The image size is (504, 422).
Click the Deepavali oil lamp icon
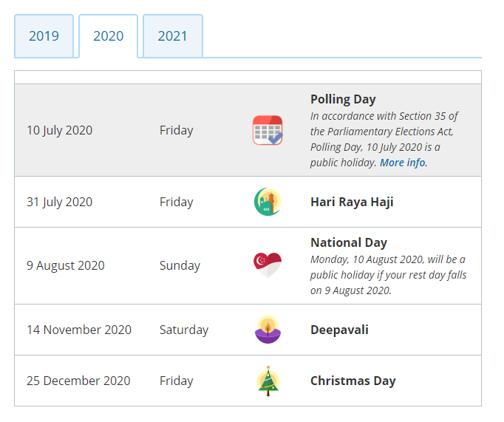[268, 330]
